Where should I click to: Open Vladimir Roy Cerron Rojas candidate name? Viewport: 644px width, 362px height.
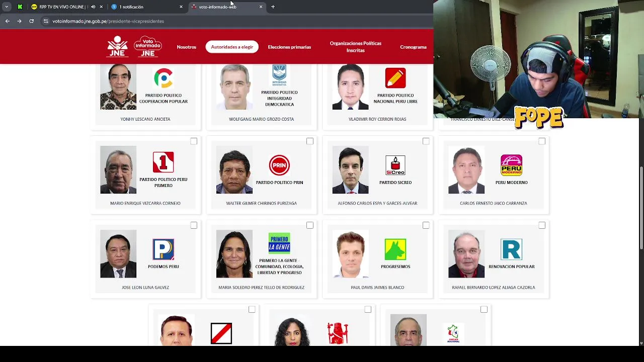(x=377, y=119)
